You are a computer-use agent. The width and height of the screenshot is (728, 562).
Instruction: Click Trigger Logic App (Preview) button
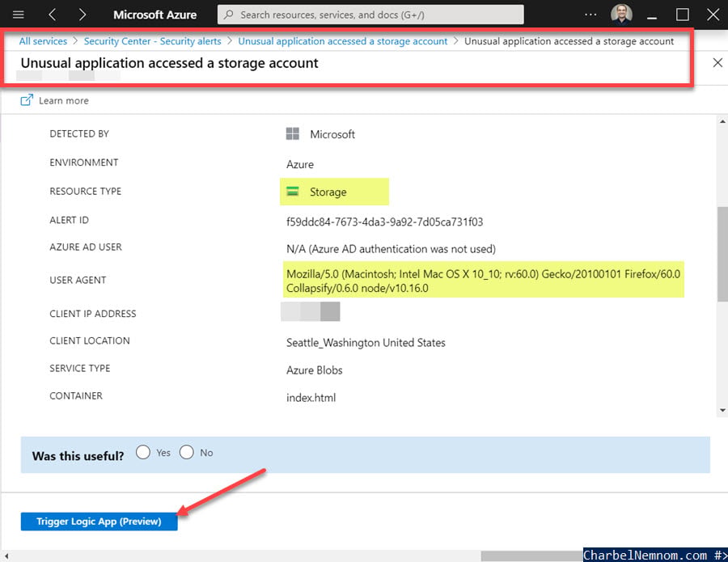[99, 521]
